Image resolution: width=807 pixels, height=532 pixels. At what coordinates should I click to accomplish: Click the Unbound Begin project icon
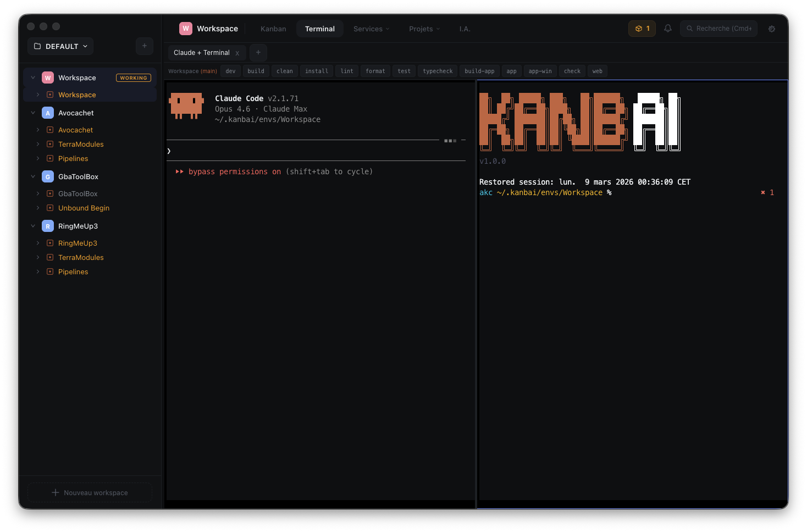tap(50, 208)
